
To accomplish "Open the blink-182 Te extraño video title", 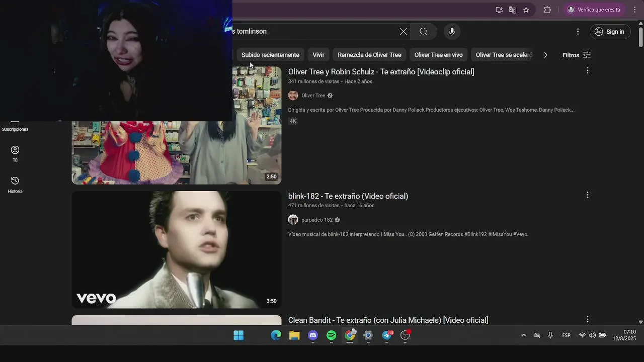I will [x=348, y=196].
